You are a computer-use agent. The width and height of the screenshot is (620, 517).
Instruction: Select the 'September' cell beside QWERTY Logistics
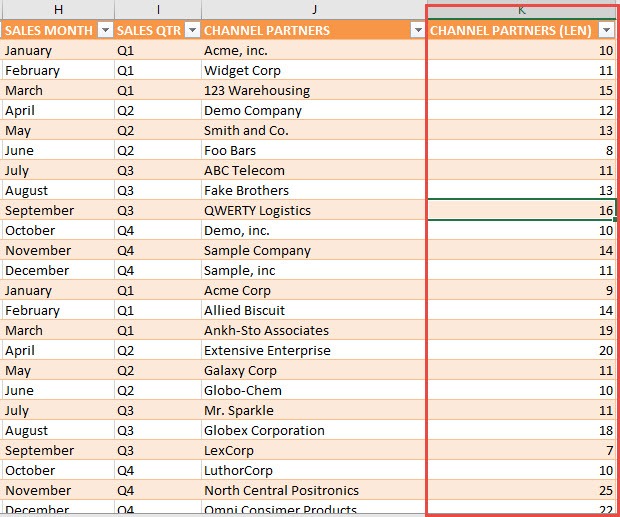[x=58, y=210]
